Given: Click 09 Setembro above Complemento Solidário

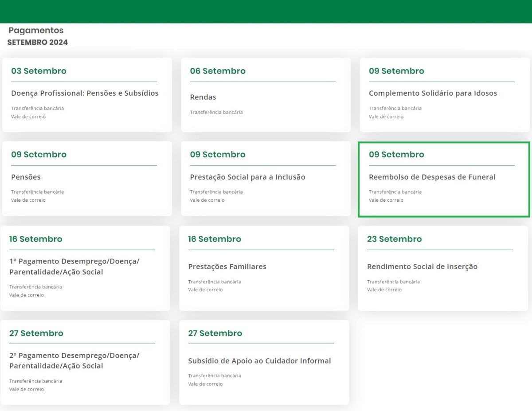Looking at the screenshot, I should (x=396, y=71).
